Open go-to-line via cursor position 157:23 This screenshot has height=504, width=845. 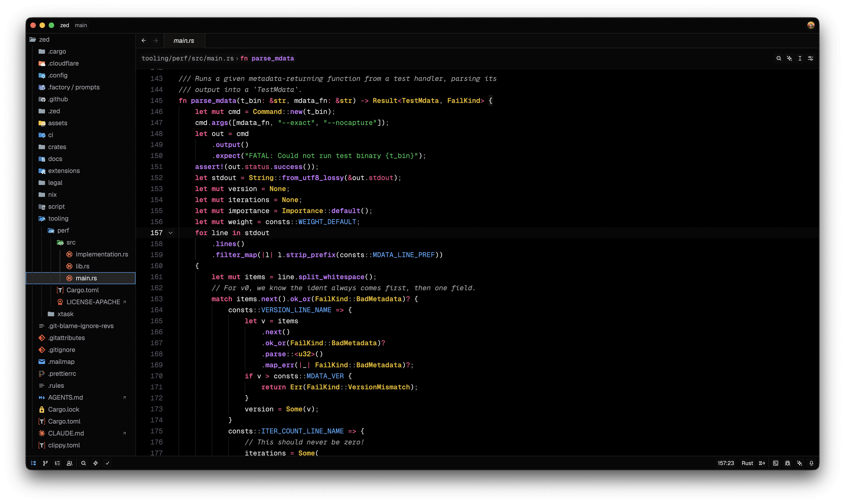[x=725, y=463]
